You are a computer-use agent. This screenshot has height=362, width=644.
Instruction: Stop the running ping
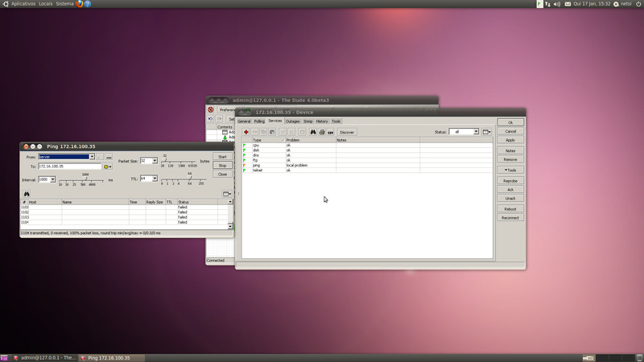click(x=223, y=166)
